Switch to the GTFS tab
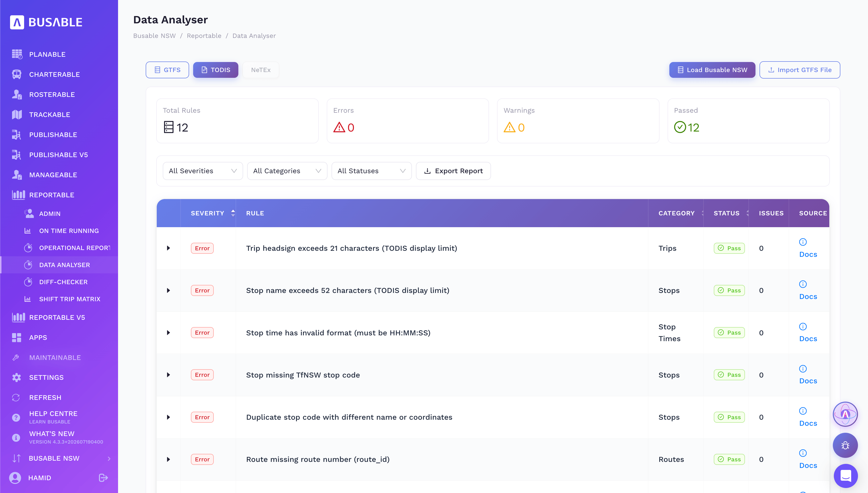This screenshot has width=868, height=493. coord(167,70)
